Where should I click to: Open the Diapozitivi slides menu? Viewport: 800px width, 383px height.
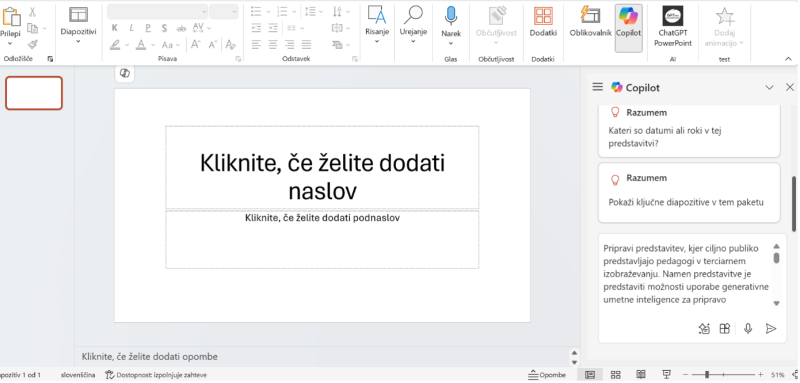78,25
